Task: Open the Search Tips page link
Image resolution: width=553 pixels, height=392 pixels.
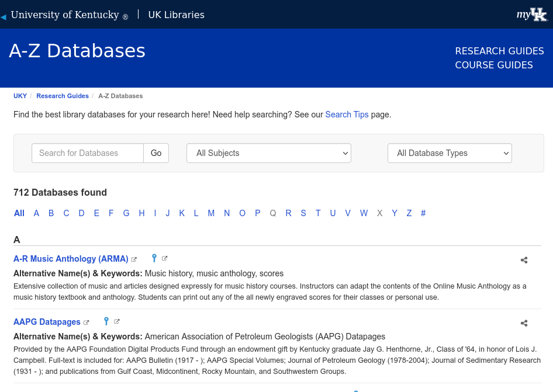Action: point(347,115)
